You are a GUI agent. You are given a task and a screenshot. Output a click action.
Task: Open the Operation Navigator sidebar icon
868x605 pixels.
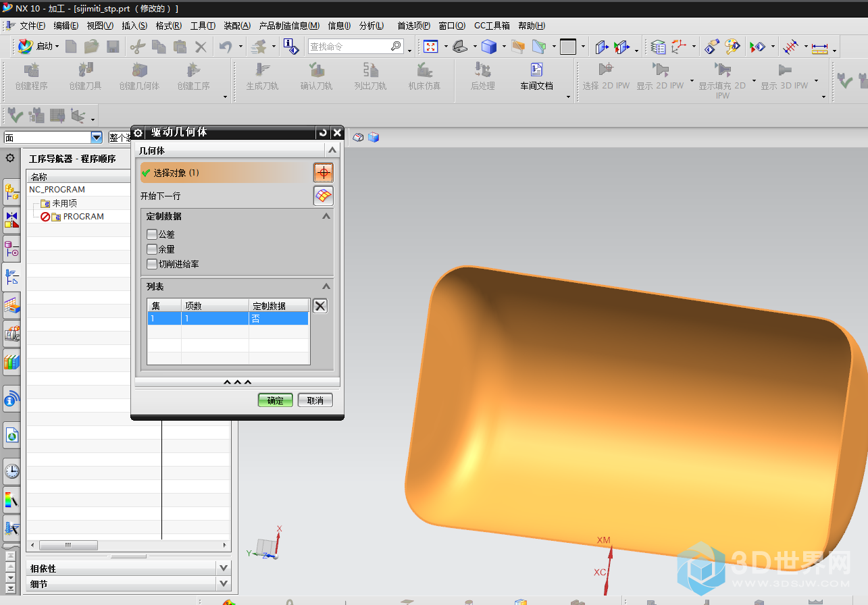point(11,276)
